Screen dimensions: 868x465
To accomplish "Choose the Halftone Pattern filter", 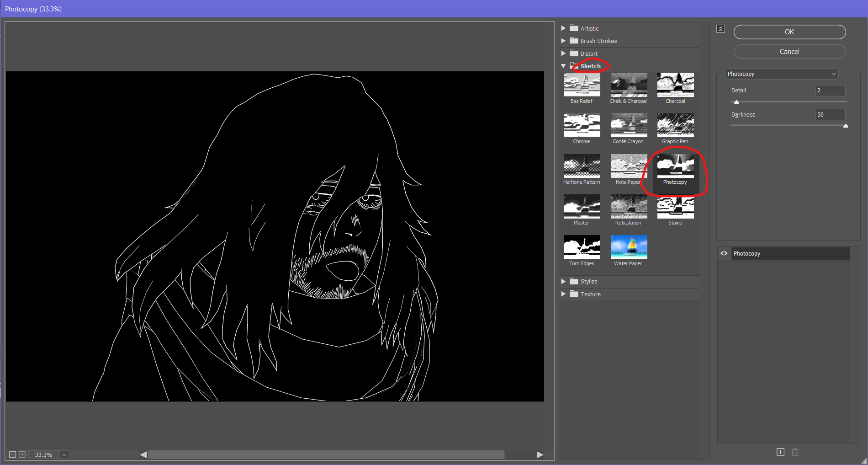I will point(582,166).
